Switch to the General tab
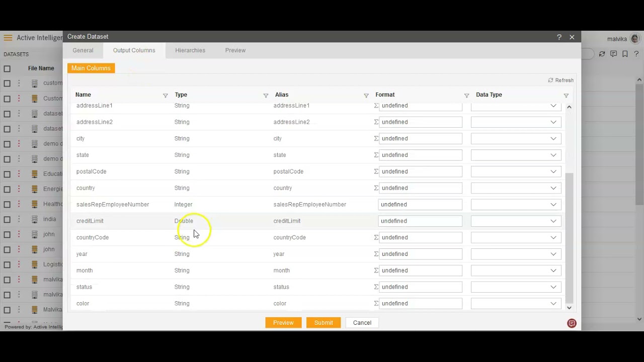This screenshot has height=362, width=644. click(83, 50)
